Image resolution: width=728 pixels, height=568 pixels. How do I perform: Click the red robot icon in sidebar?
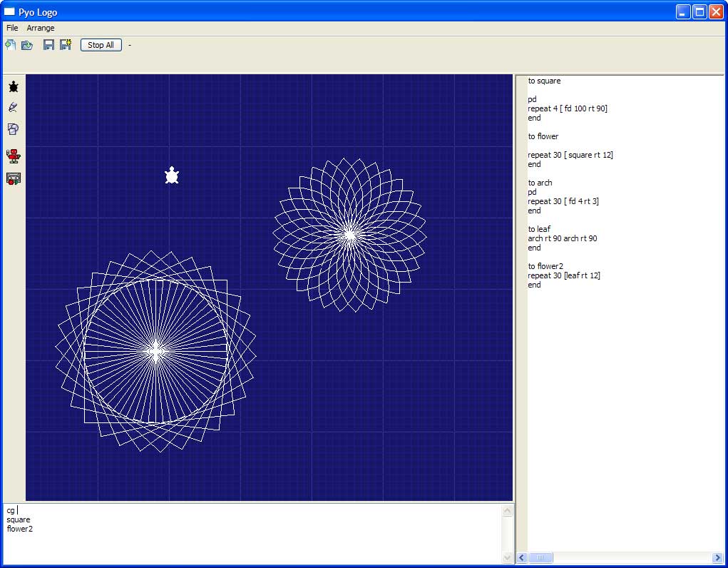coord(13,156)
